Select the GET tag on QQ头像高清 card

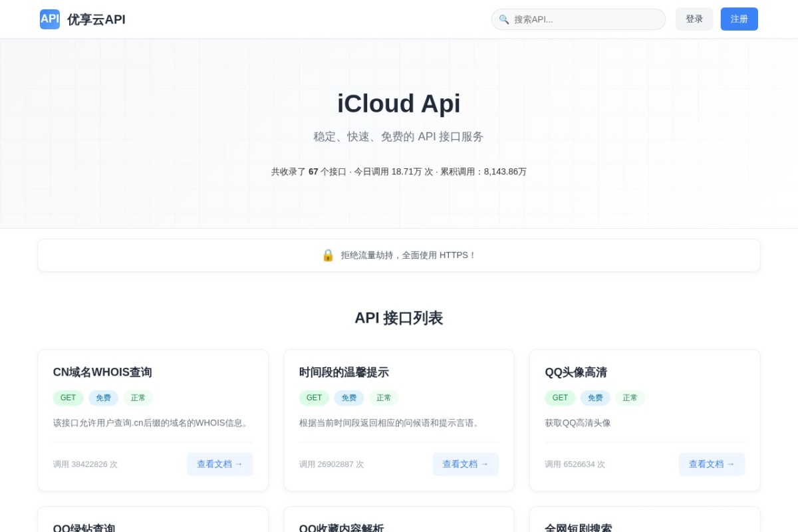[x=560, y=398]
